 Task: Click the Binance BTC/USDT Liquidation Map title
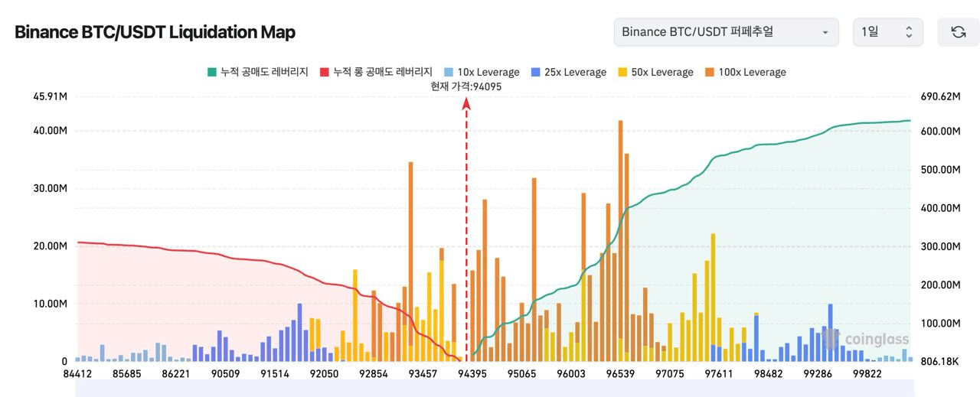click(155, 32)
